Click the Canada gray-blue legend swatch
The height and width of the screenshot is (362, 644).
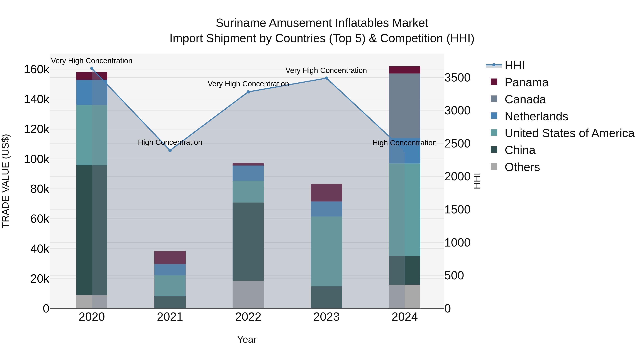(x=494, y=99)
